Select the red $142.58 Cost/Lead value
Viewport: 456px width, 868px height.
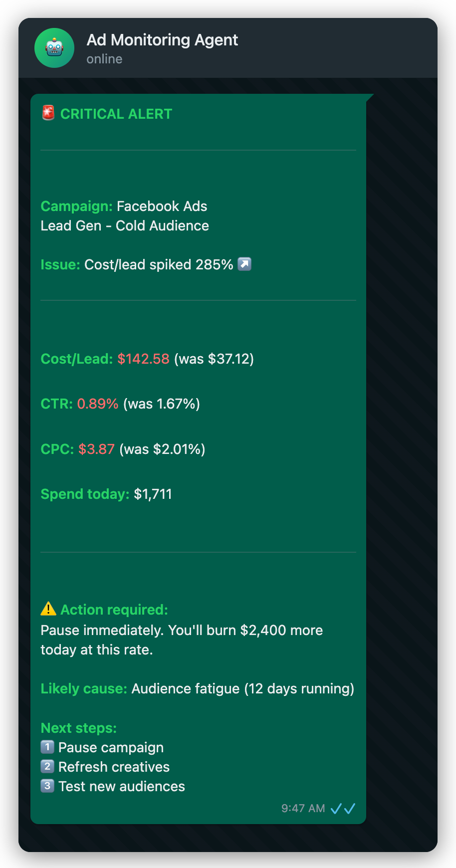tap(143, 359)
